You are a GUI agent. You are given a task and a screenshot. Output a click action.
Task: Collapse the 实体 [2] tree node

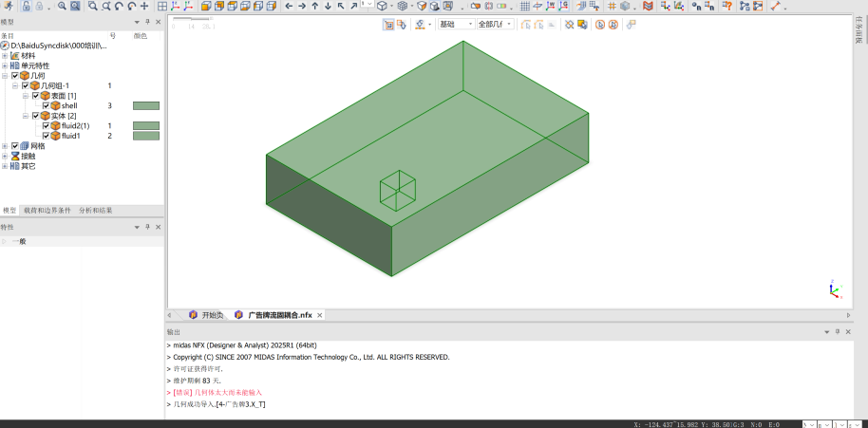[26, 116]
